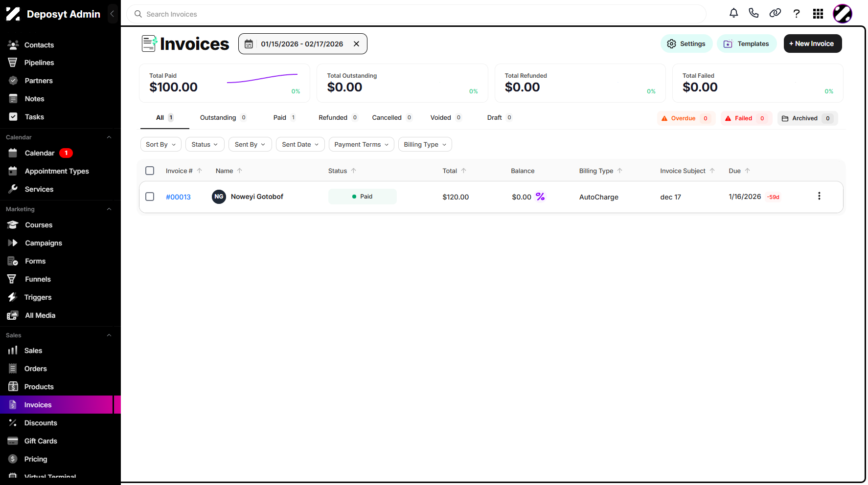This screenshot has height=485, width=868.
Task: Collapse the Calendar sidebar section
Action: tap(109, 137)
